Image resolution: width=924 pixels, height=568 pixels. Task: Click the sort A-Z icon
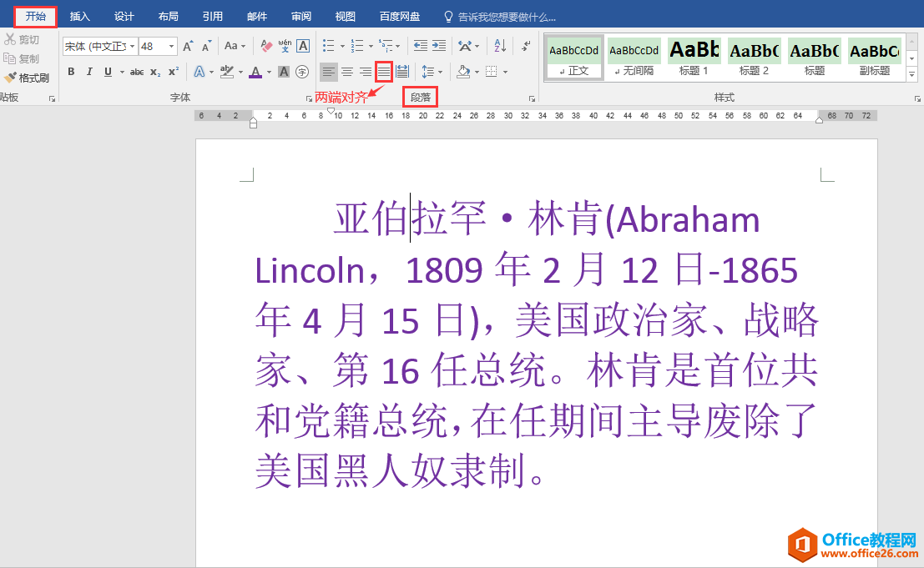[x=499, y=46]
